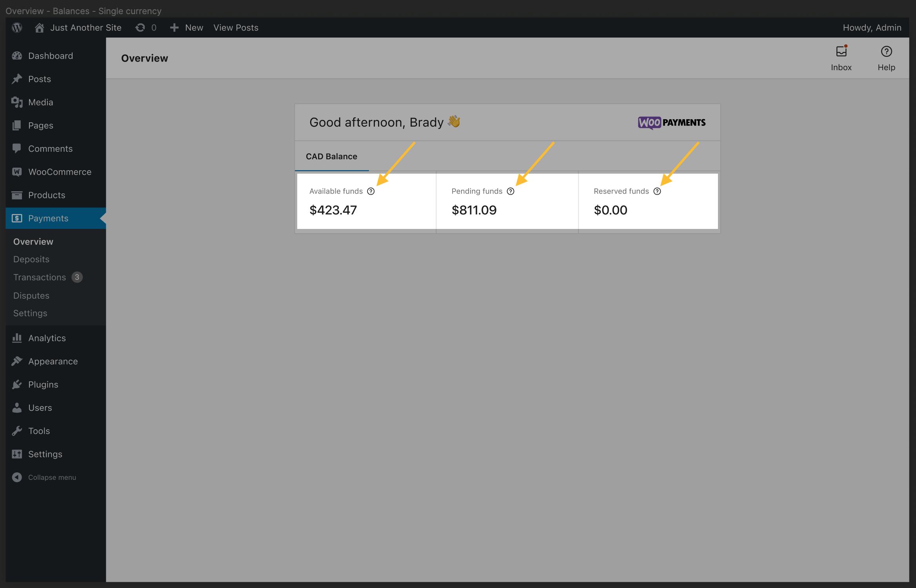Open the Comments icon

coord(17,148)
